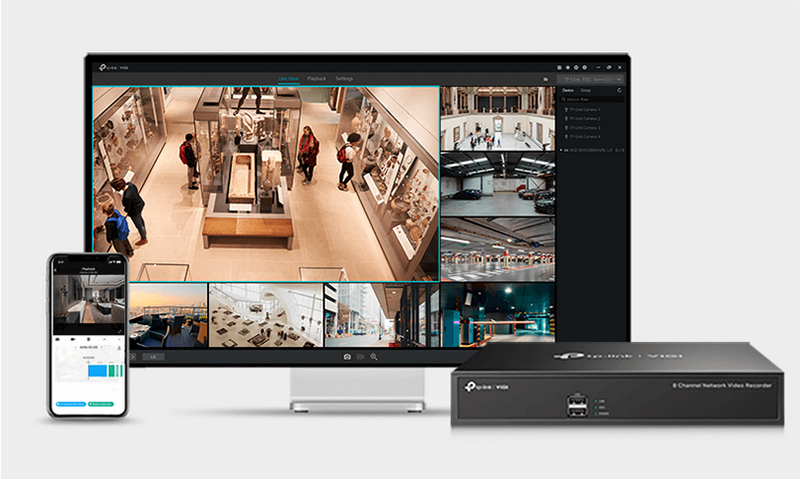Select TP-Link Camera 3 in device list
The width and height of the screenshot is (800, 479).
[x=584, y=128]
